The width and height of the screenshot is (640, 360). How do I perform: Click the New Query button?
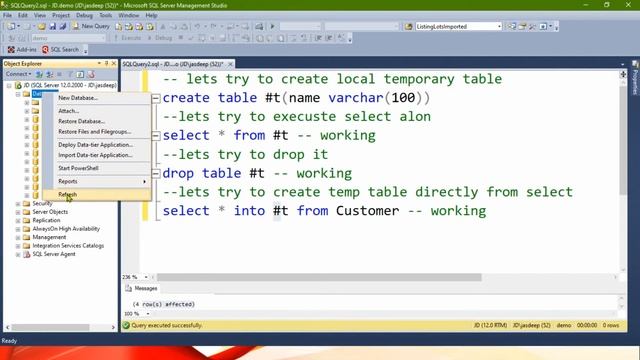91,26
